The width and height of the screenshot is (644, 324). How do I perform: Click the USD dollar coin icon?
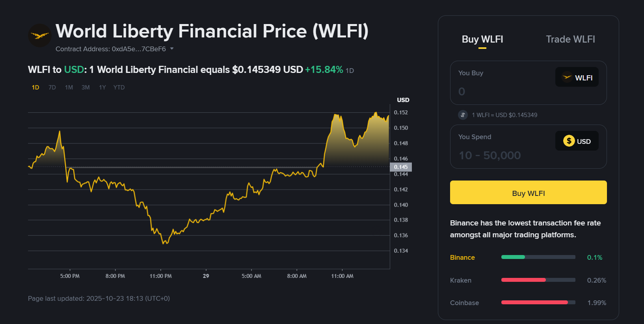coord(569,141)
